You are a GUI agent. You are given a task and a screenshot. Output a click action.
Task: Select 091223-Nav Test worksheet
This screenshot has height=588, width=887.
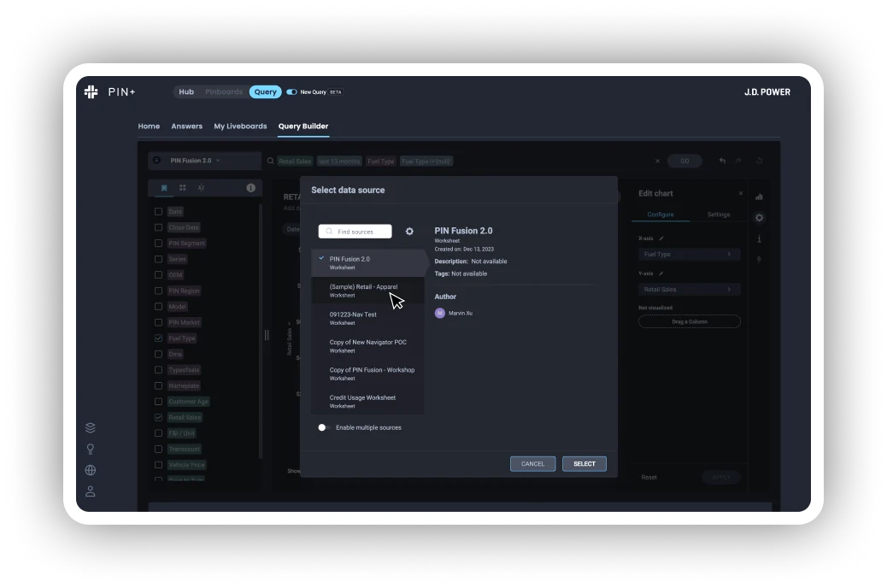click(367, 318)
